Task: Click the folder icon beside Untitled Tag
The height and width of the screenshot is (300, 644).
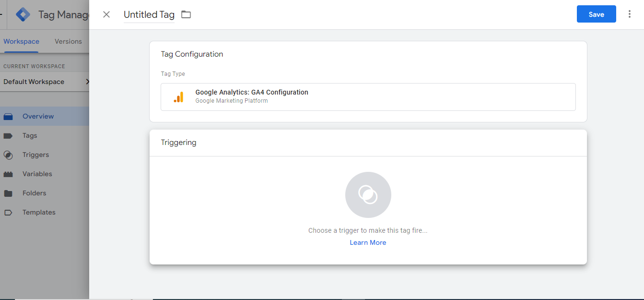Action: (186, 14)
